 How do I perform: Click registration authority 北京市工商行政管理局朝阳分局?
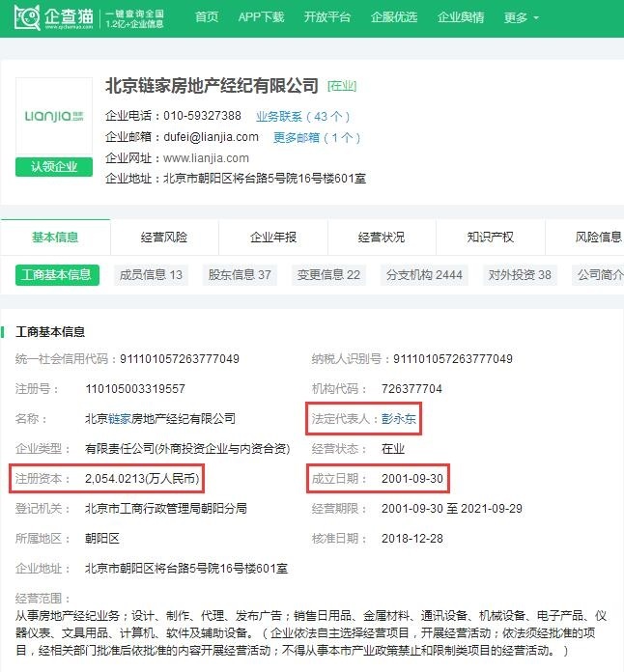pos(166,508)
